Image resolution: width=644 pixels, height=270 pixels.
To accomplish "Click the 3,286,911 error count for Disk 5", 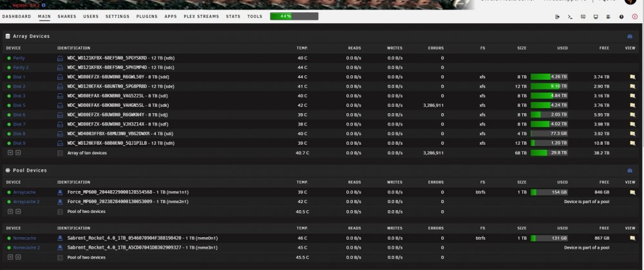I will tap(433, 105).
